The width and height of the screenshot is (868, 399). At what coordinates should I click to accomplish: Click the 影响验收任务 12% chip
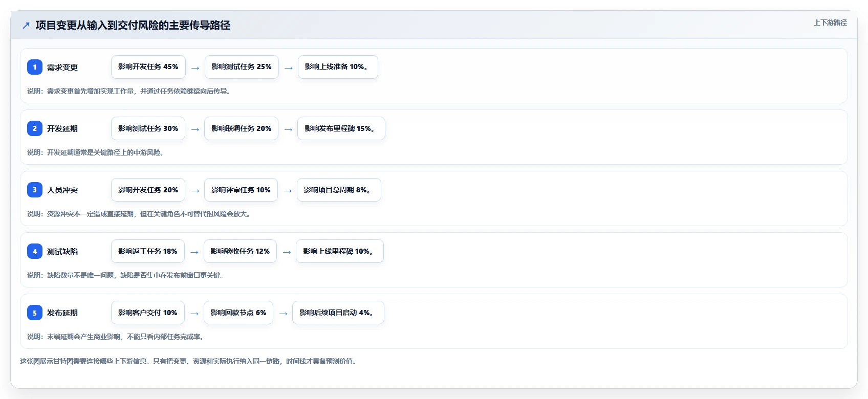click(240, 251)
